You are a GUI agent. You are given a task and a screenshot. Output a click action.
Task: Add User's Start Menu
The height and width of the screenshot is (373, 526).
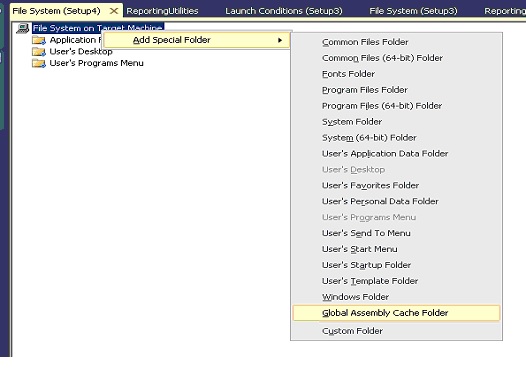coord(396,249)
